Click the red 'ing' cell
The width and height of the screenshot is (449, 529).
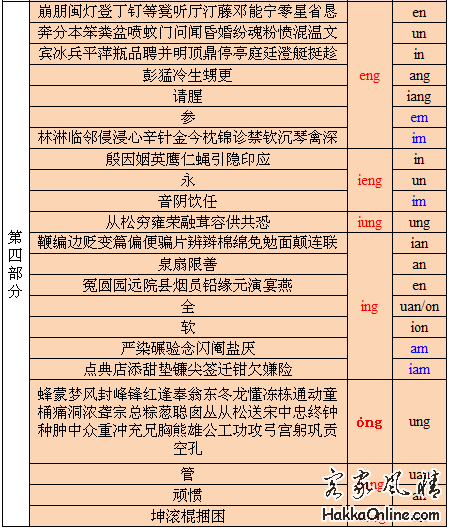[370, 306]
